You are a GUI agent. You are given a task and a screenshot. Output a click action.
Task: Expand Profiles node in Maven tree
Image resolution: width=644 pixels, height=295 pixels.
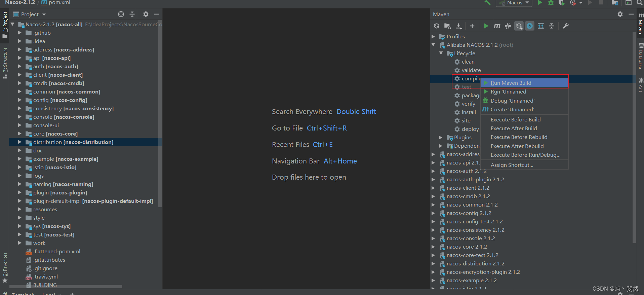pyautogui.click(x=433, y=36)
